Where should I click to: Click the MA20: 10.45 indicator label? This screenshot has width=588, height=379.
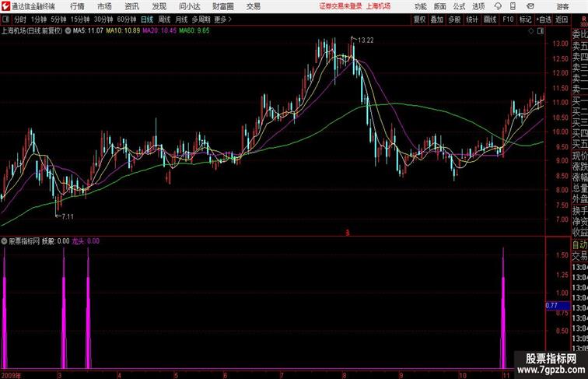coord(159,31)
